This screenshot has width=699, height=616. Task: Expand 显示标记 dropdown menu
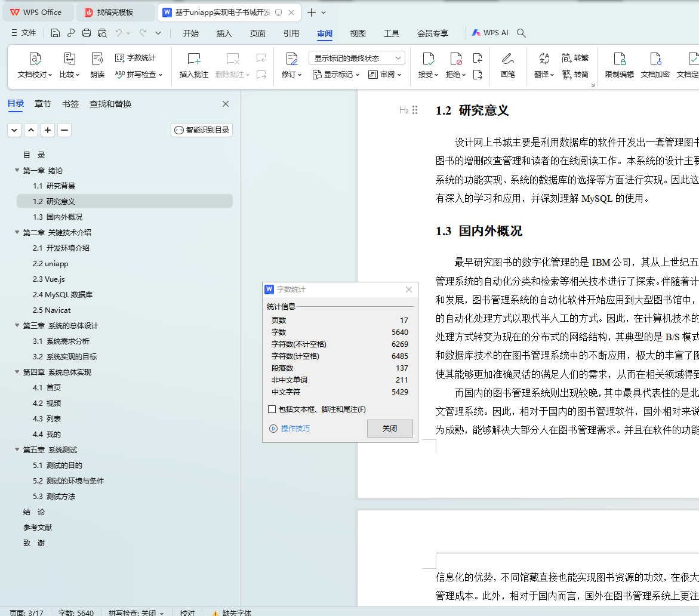coord(336,75)
